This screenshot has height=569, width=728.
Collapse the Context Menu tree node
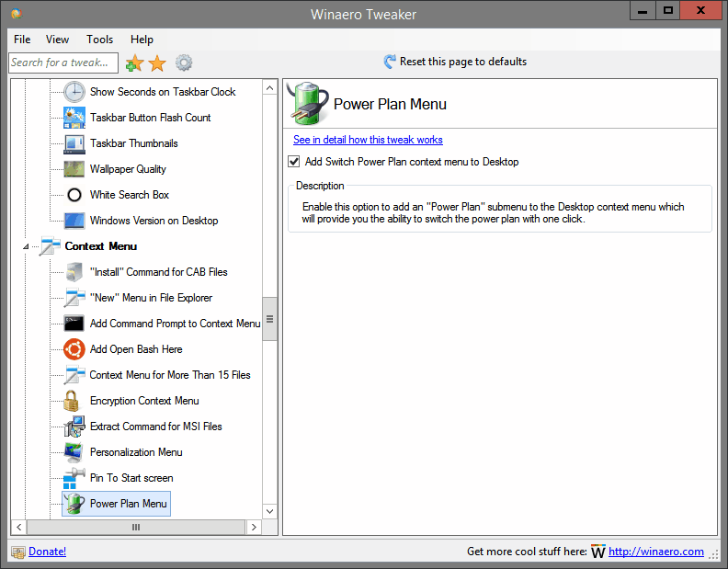pyautogui.click(x=26, y=246)
